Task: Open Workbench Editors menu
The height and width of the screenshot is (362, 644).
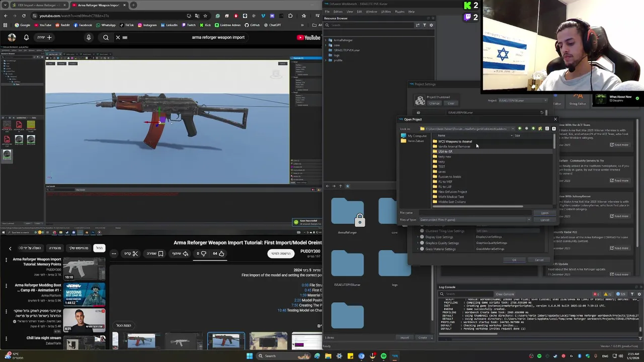Action: pos(338,12)
